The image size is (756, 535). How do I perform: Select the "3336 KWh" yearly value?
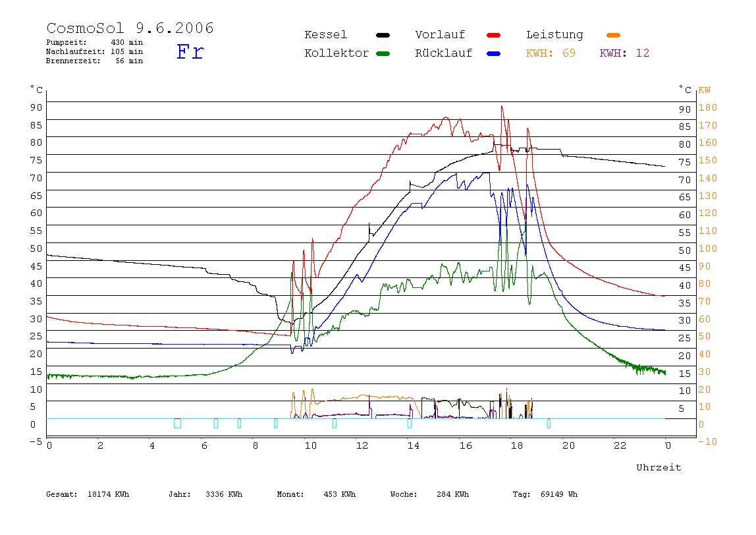tap(224, 494)
